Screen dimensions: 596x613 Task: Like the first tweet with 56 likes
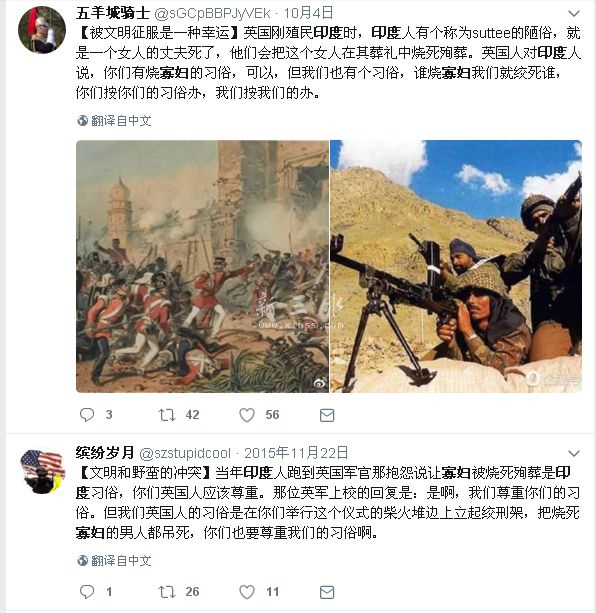point(247,415)
